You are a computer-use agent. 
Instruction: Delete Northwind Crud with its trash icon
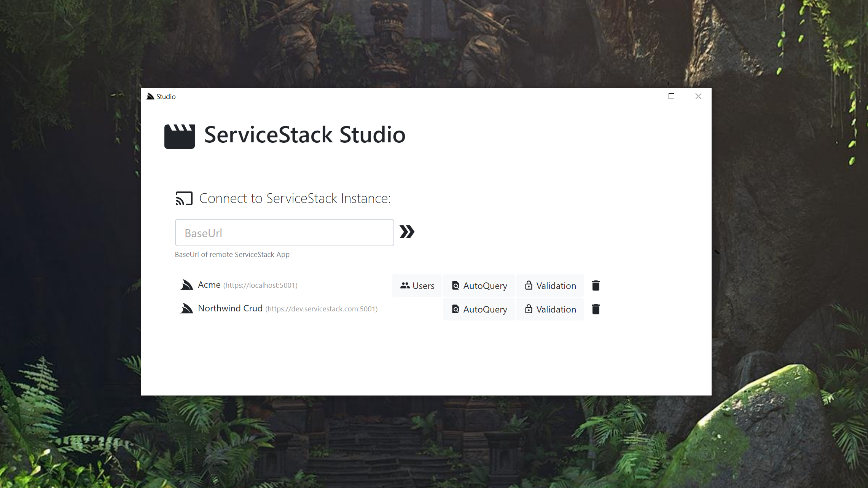(596, 309)
